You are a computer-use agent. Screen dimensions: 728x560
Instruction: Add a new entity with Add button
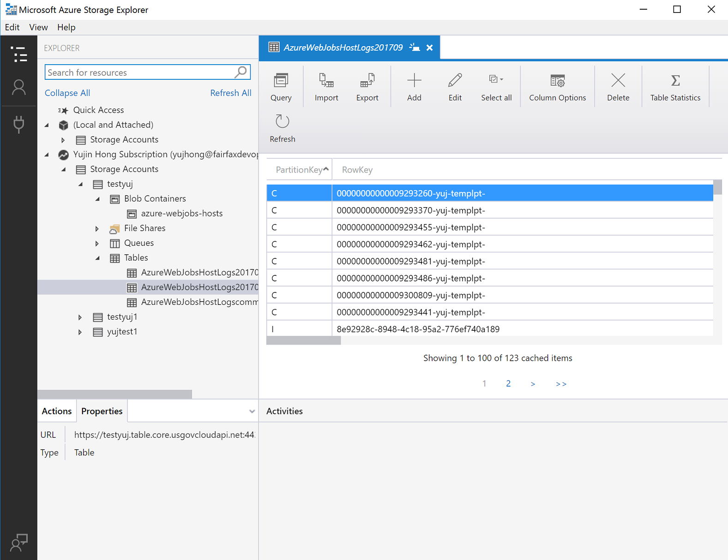tap(414, 87)
